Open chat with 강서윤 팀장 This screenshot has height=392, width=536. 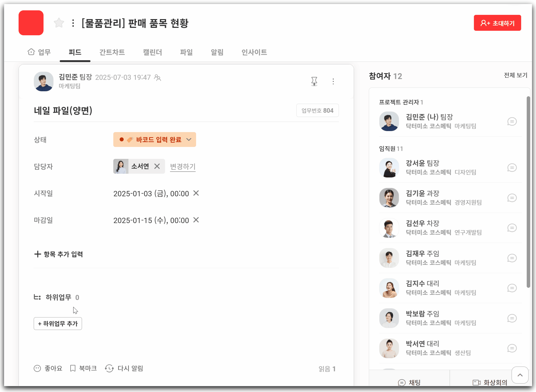(x=512, y=168)
